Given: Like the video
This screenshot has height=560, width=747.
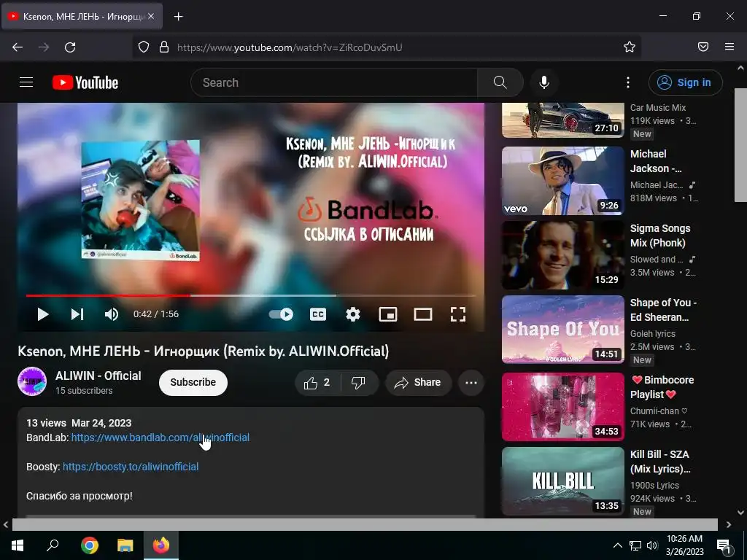Looking at the screenshot, I should tap(317, 382).
